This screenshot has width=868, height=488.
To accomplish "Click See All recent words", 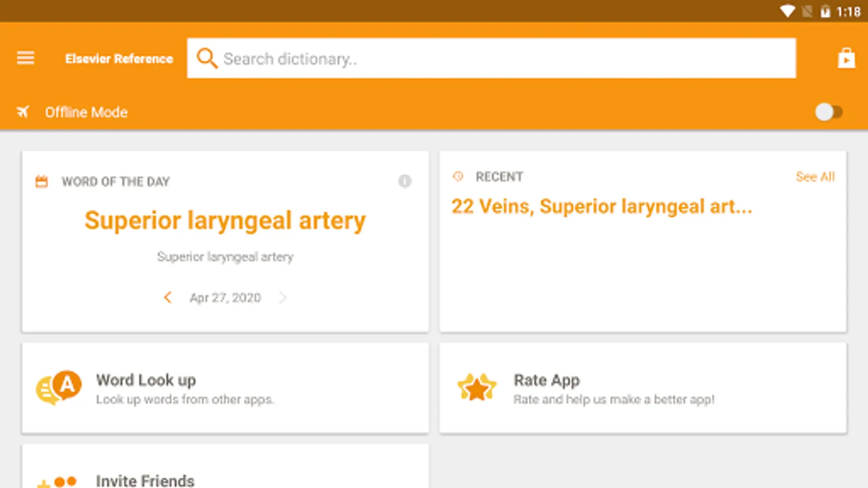I will pos(815,177).
